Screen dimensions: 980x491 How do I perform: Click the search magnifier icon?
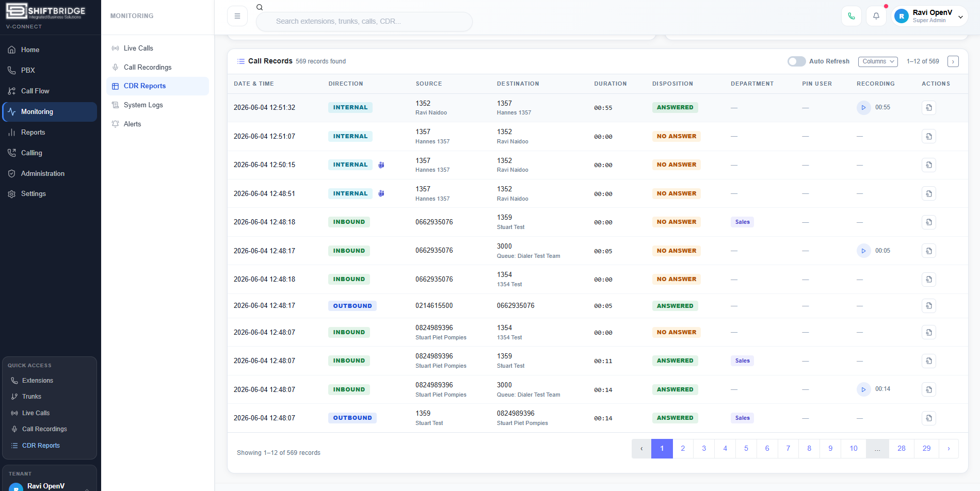260,7
